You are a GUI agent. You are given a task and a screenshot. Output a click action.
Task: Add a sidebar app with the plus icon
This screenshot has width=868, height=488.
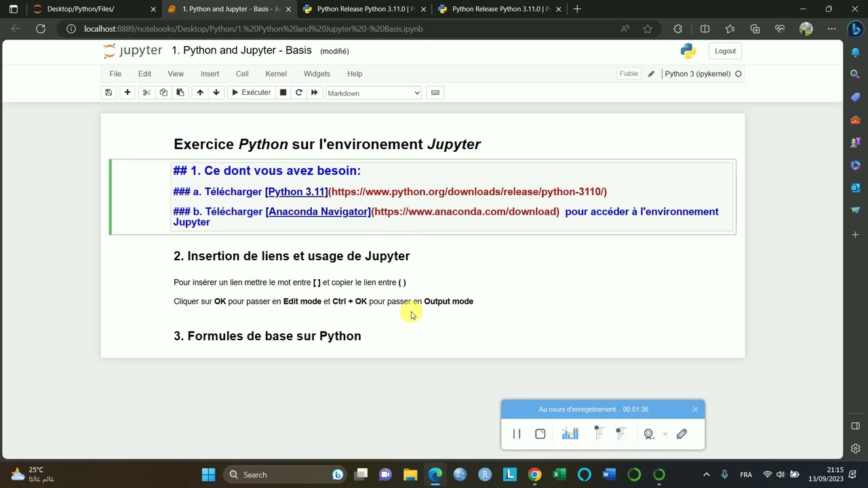click(x=855, y=235)
